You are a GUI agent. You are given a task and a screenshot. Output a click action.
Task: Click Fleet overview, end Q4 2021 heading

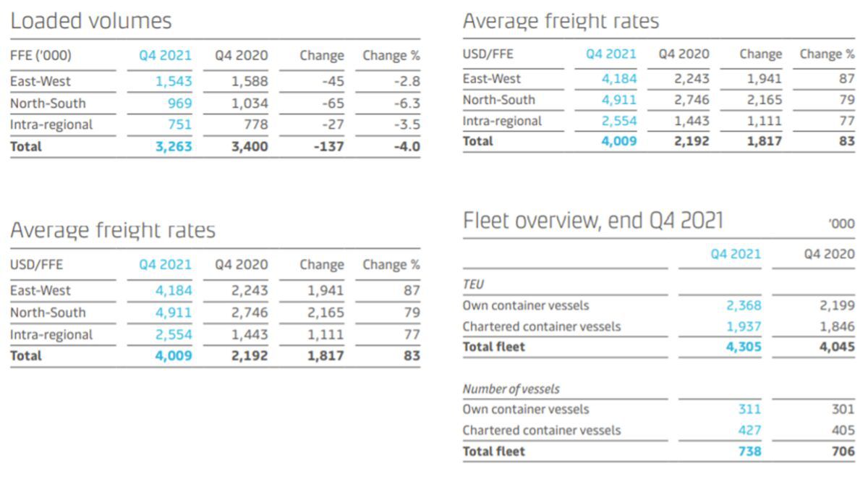tap(592, 221)
